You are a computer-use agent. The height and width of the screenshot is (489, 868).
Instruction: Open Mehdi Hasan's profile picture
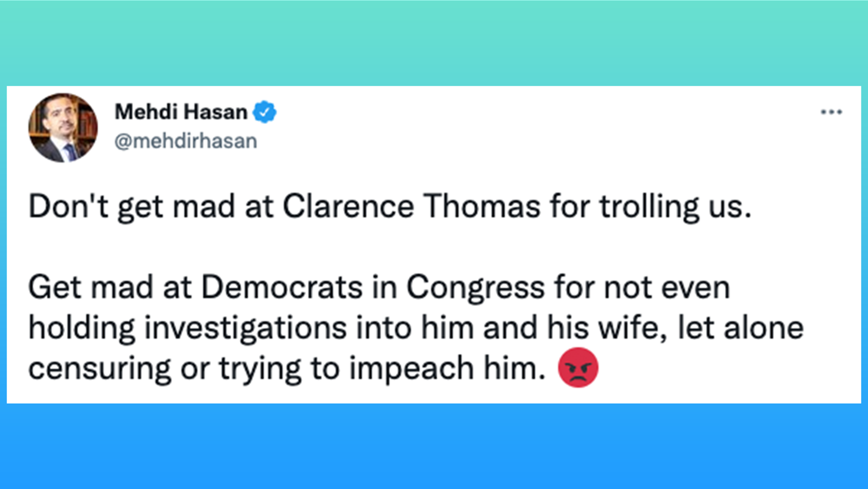coord(63,127)
